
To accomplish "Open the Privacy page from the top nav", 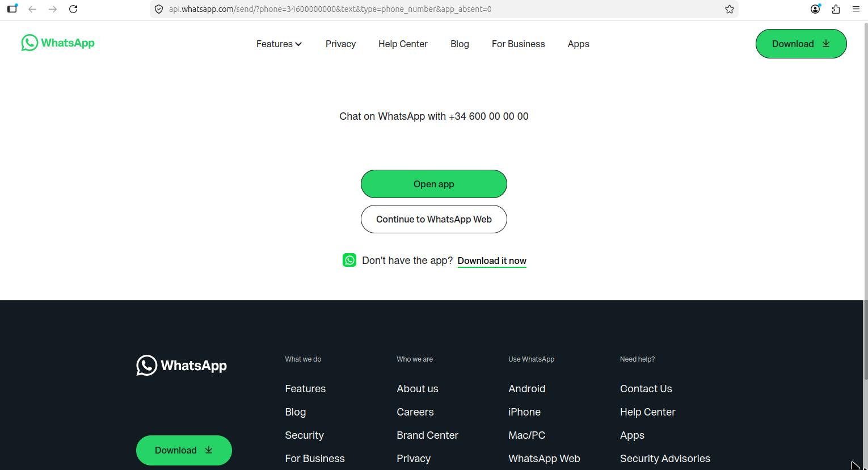I will click(x=340, y=44).
